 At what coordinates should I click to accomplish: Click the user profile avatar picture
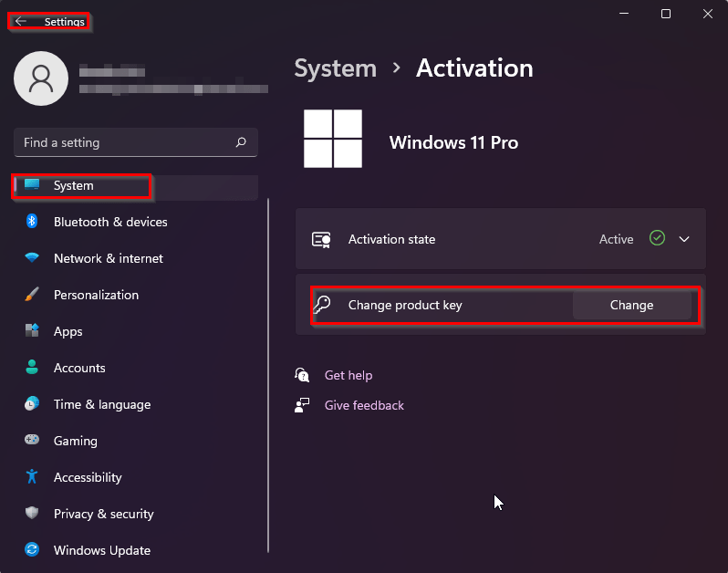tap(41, 78)
